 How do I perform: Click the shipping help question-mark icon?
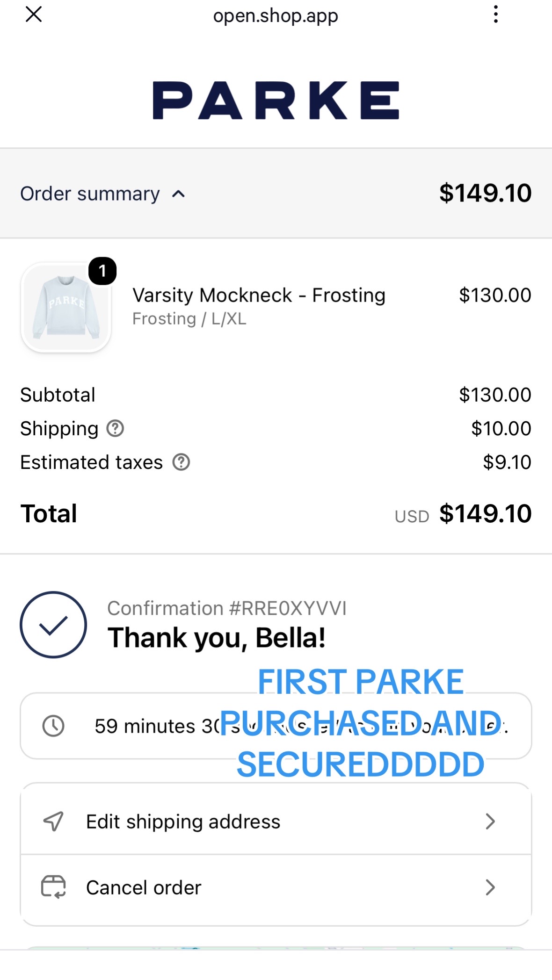115,428
